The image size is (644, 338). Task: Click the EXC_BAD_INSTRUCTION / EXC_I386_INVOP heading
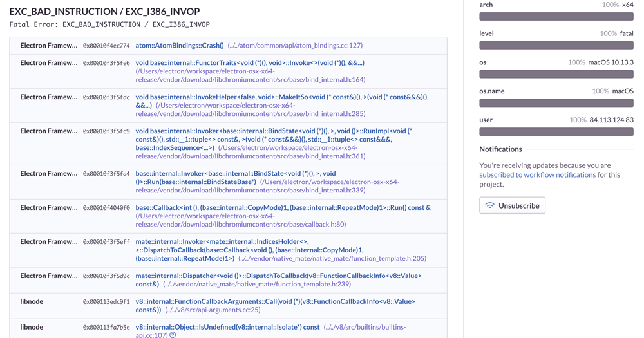(x=105, y=12)
